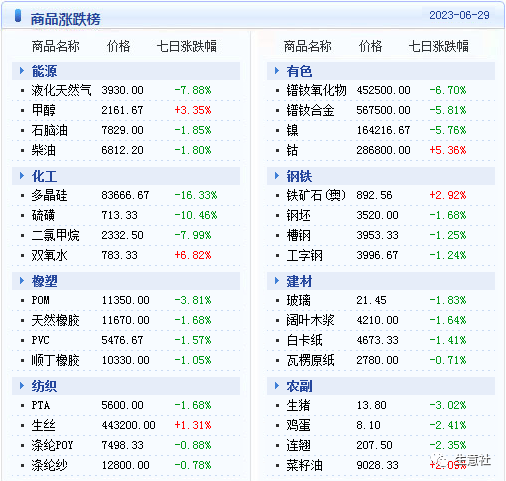Click 镨钕氧化物 price 452500.00
This screenshot has width=506, height=481.
click(383, 90)
